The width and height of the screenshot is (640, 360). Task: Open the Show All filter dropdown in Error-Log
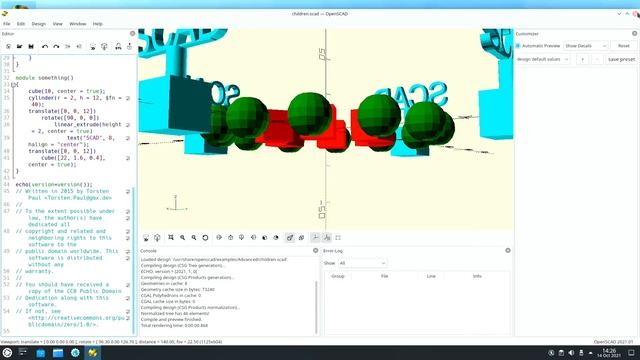pyautogui.click(x=362, y=263)
